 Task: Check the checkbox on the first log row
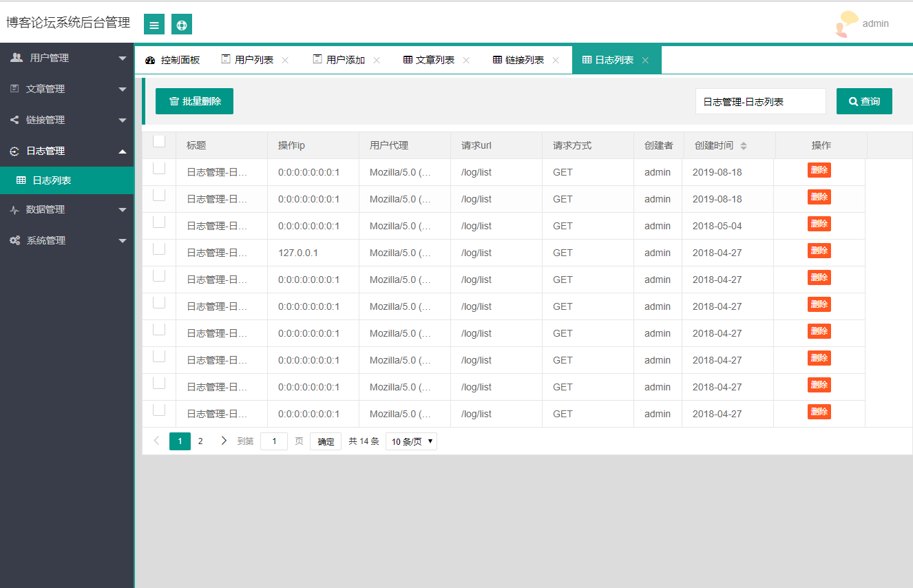click(159, 167)
